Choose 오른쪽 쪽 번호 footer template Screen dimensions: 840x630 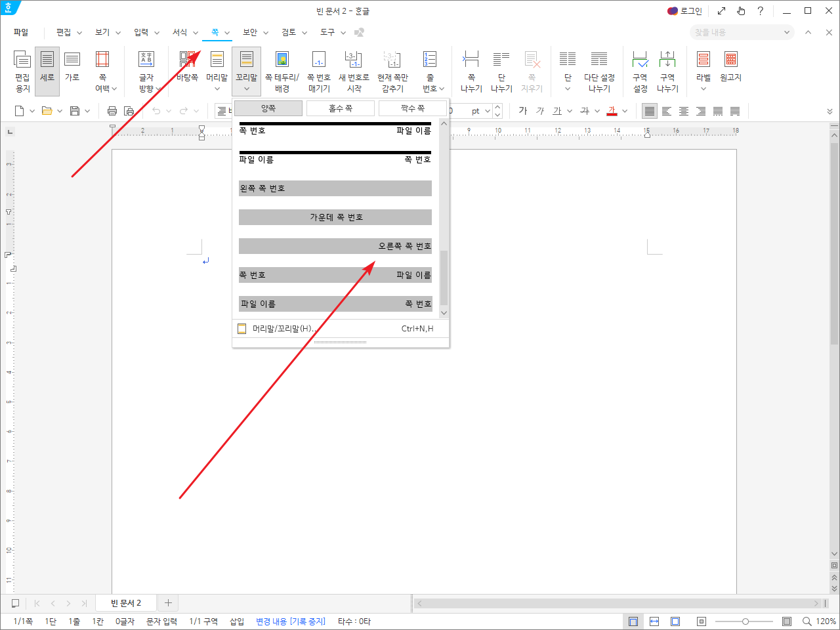(x=335, y=246)
